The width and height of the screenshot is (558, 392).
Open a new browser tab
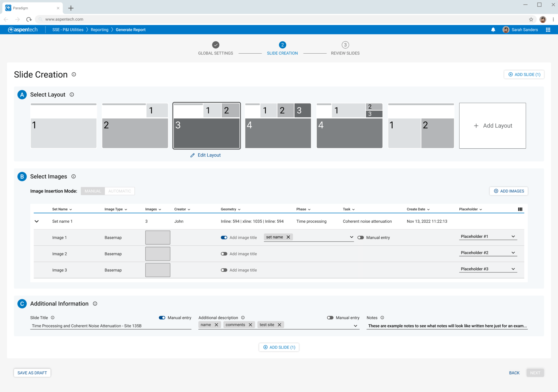pos(71,8)
